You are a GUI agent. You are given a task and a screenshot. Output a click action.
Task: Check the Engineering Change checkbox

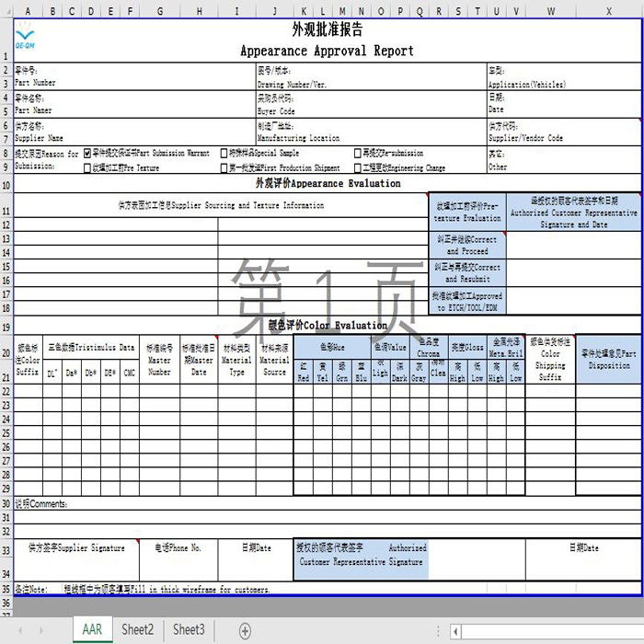[357, 168]
